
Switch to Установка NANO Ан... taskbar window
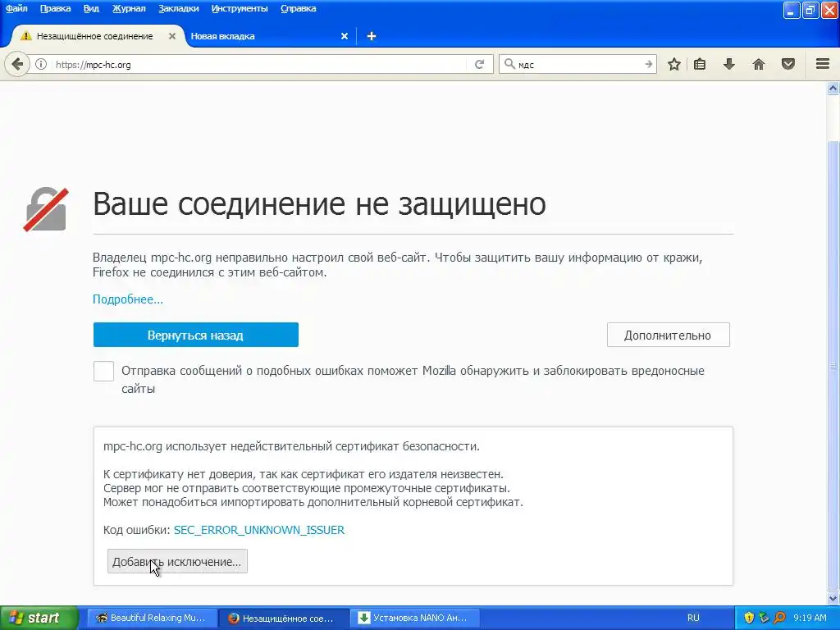pyautogui.click(x=414, y=618)
